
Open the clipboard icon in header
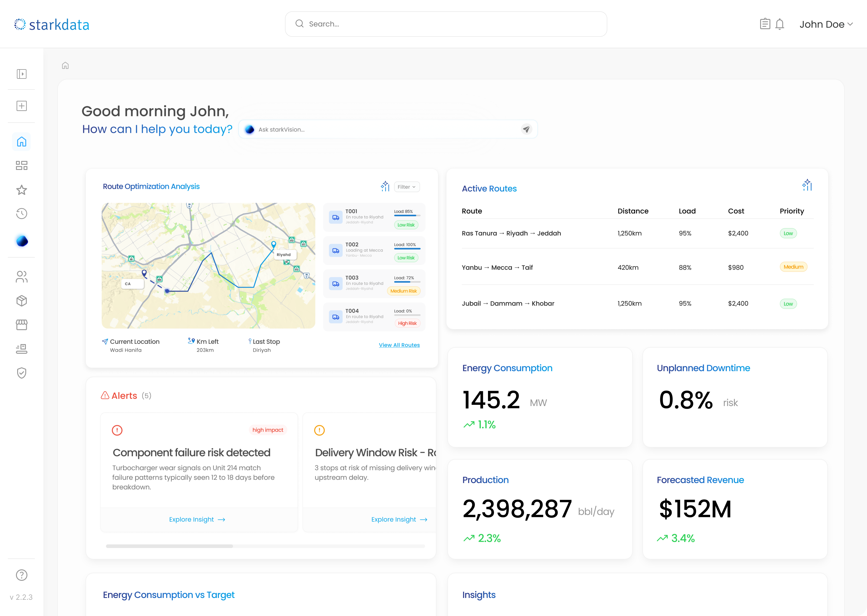click(765, 24)
